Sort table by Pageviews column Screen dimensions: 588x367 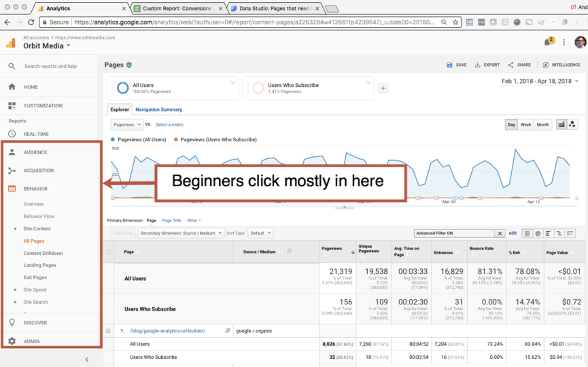332,248
